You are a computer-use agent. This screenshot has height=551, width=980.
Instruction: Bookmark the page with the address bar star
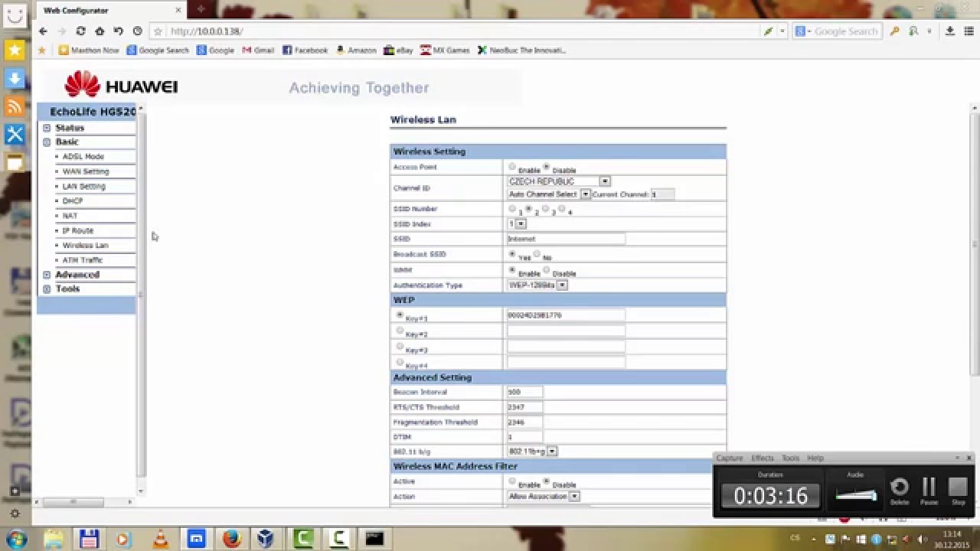click(158, 31)
